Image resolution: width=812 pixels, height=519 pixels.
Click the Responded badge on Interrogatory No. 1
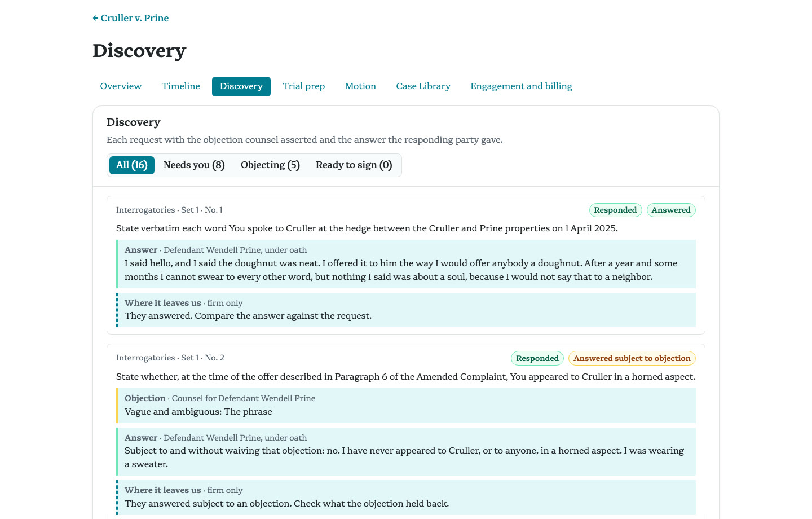[x=615, y=210]
